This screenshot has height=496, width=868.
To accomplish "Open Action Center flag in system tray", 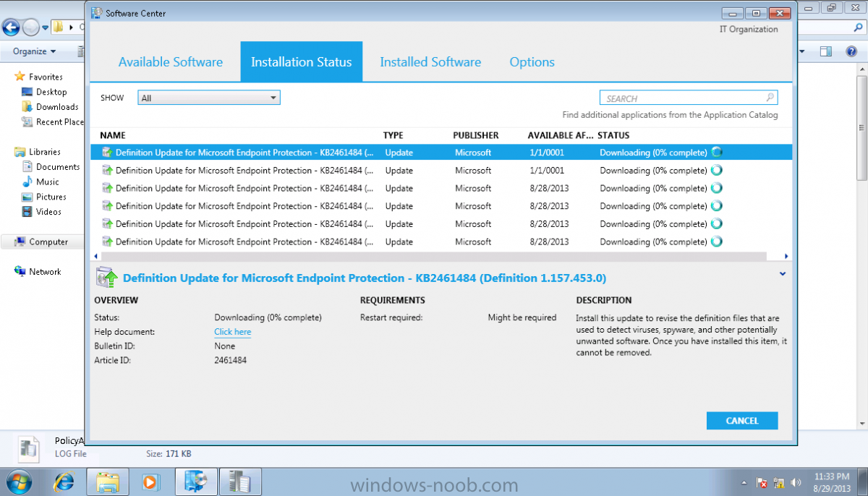I will [762, 482].
